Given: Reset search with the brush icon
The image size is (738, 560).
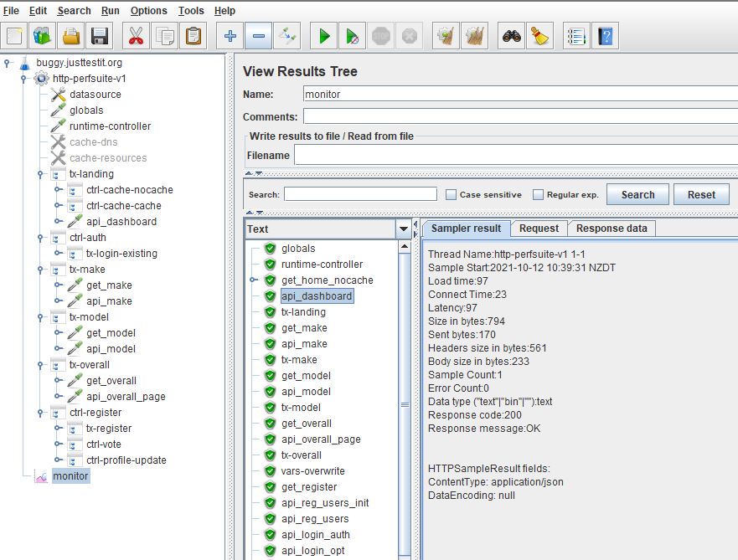Looking at the screenshot, I should pyautogui.click(x=539, y=36).
